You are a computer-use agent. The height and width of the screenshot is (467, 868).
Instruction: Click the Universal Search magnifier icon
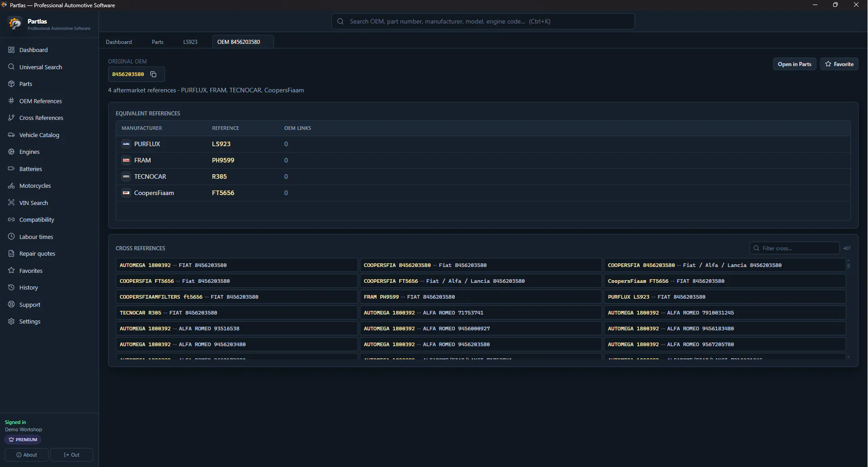coord(11,67)
